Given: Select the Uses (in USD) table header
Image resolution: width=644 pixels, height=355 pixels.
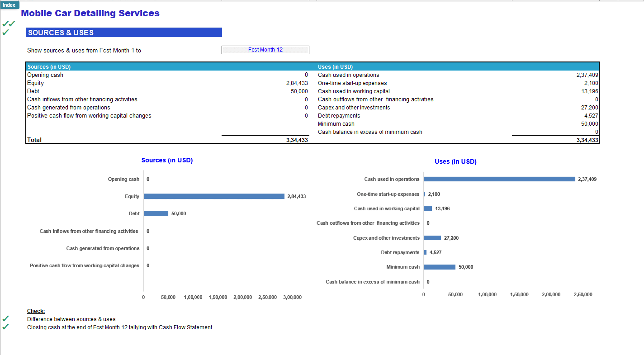Looking at the screenshot, I should point(336,67).
